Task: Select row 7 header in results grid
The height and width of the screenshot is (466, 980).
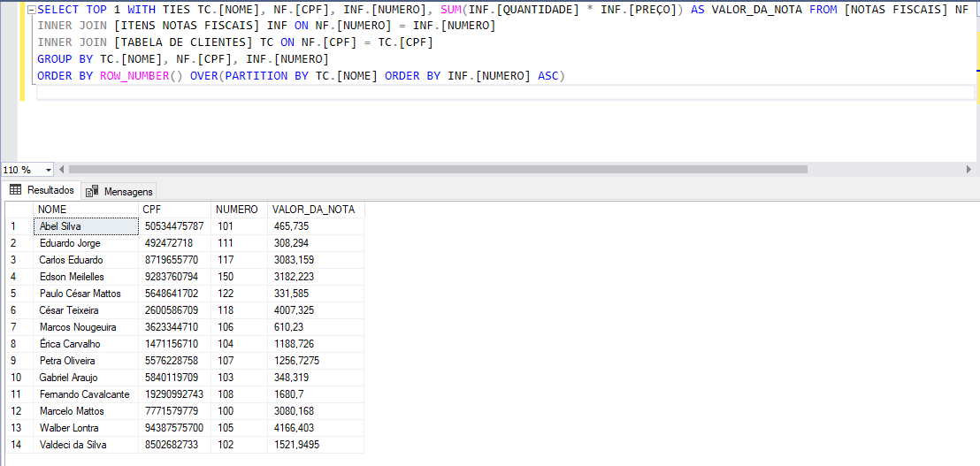Action: pyautogui.click(x=19, y=327)
